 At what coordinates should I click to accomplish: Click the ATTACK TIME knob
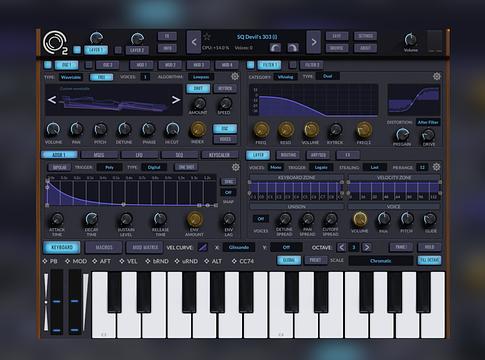[57, 219]
